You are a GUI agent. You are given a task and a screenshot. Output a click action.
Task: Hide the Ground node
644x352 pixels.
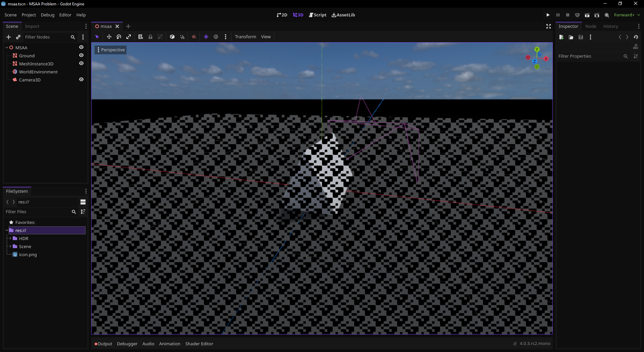pyautogui.click(x=81, y=55)
